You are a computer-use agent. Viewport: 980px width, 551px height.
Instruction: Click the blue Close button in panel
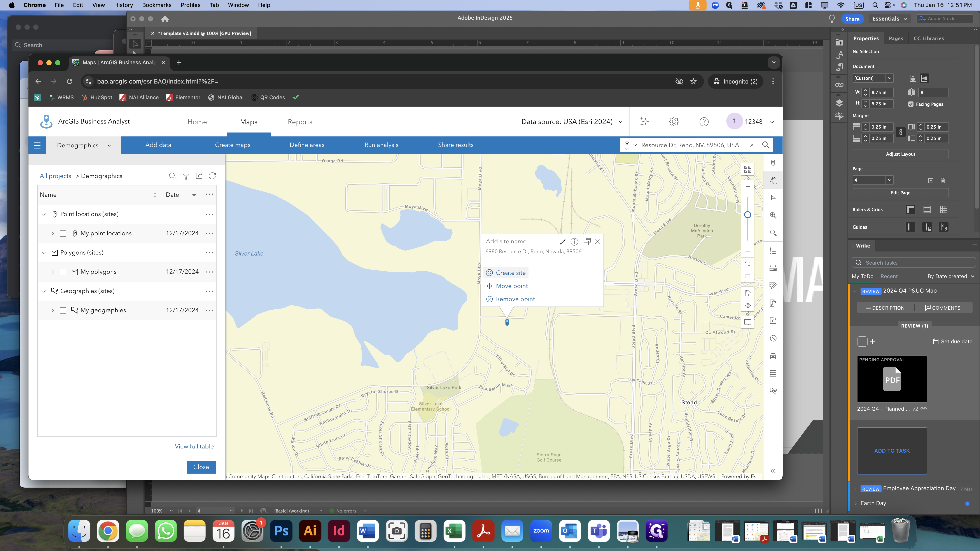[201, 467]
